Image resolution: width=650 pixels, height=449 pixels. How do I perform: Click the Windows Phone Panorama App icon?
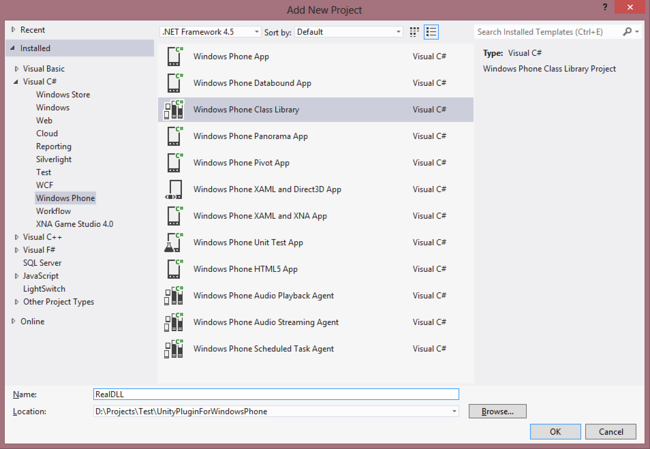[x=174, y=136]
